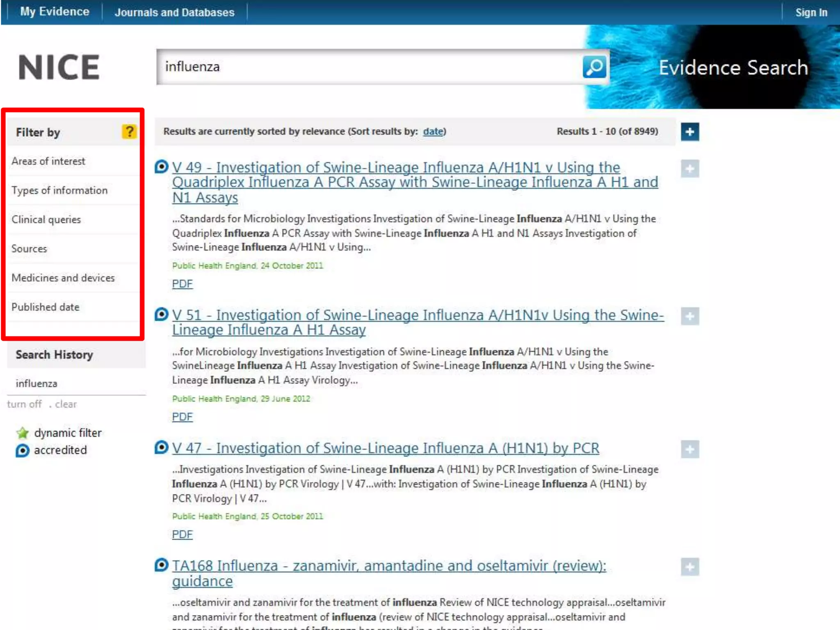The width and height of the screenshot is (840, 630).
Task: Click plus icon next to V 51 result
Action: click(x=690, y=316)
